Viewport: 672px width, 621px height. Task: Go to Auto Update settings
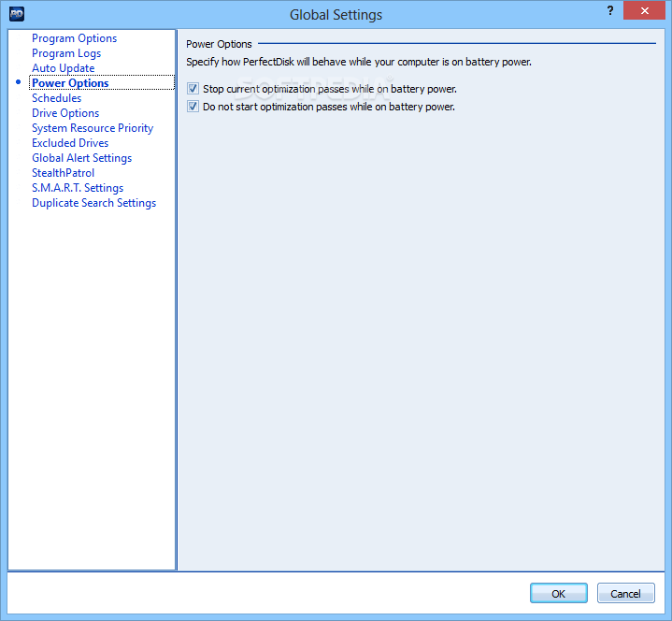pyautogui.click(x=63, y=68)
